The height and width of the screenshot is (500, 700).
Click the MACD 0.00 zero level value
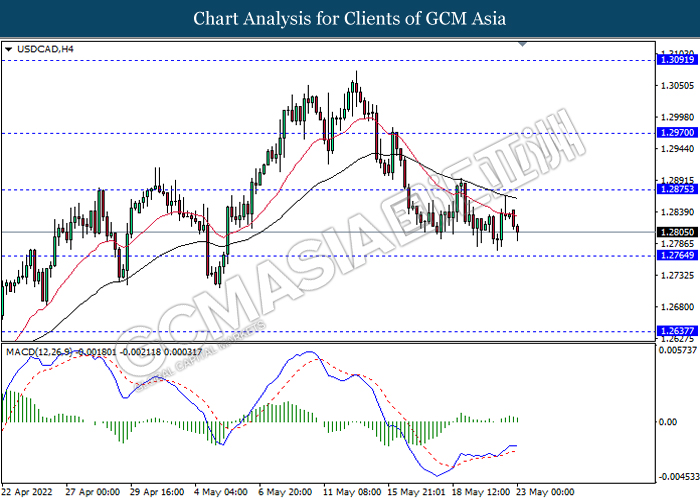tap(668, 422)
